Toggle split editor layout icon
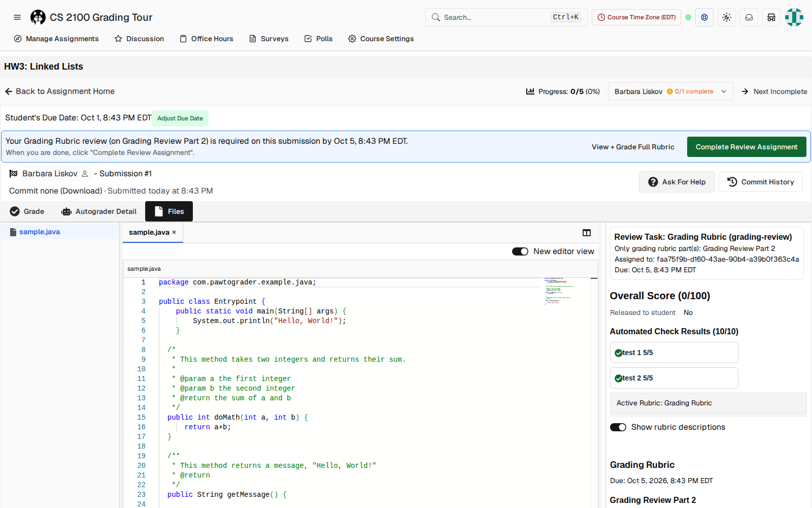This screenshot has height=508, width=812. click(x=587, y=233)
